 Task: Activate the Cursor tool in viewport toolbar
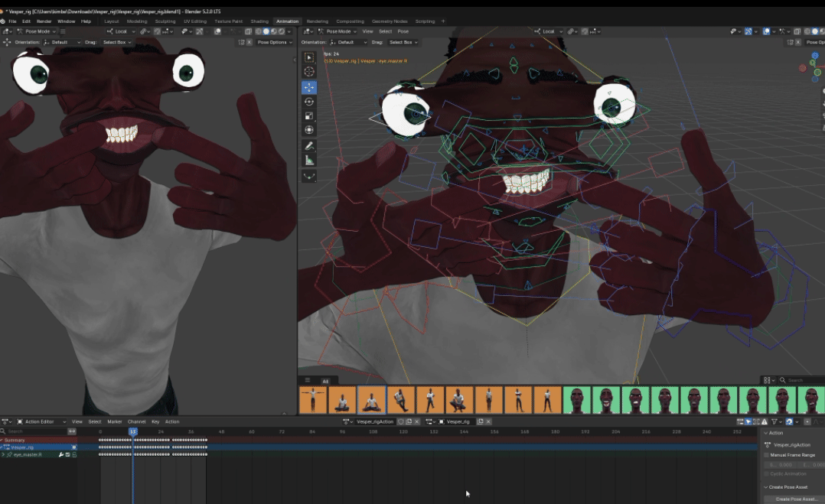[309, 71]
